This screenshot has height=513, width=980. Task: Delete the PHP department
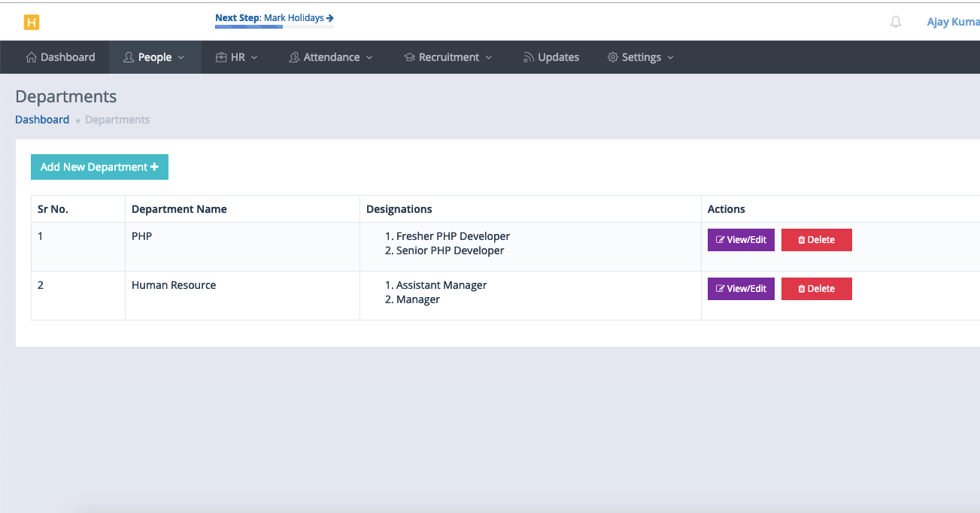click(816, 240)
